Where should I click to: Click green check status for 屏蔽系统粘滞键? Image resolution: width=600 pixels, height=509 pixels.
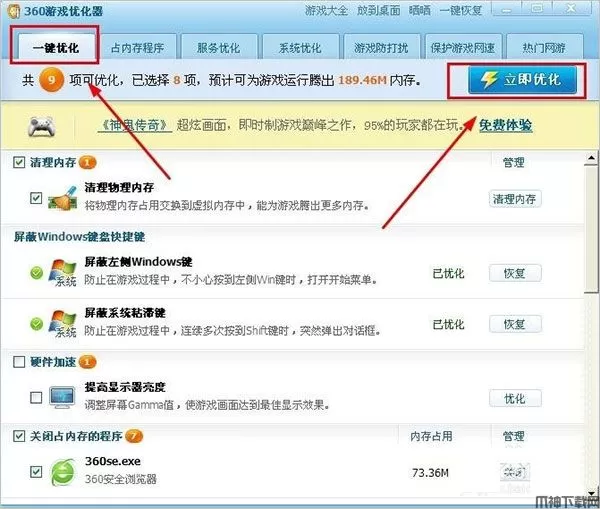click(36, 324)
